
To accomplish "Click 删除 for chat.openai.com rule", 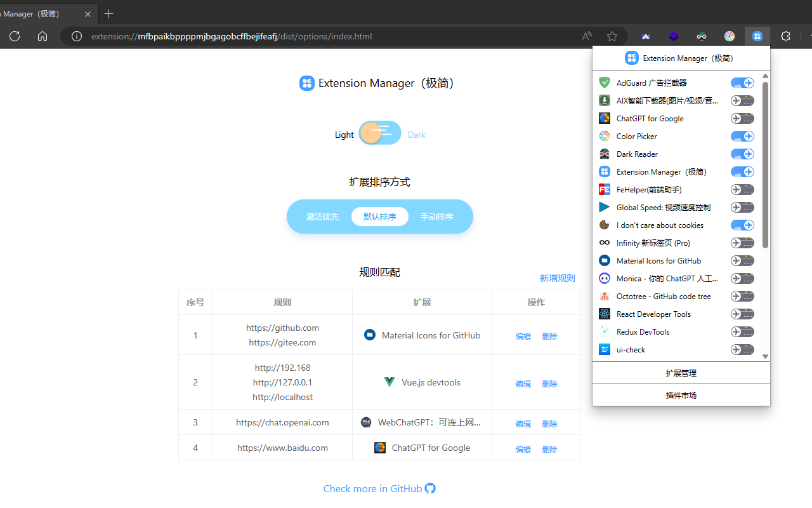I will click(x=550, y=424).
